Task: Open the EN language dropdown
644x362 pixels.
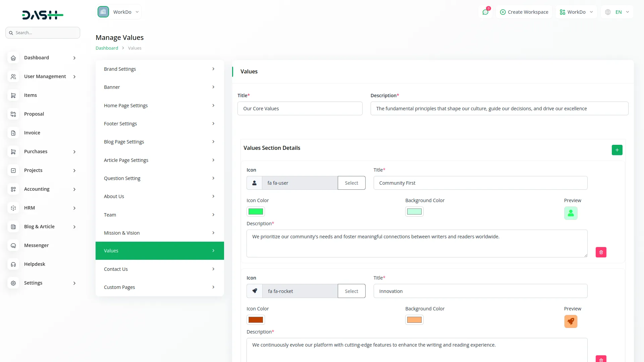Action: coord(618,12)
